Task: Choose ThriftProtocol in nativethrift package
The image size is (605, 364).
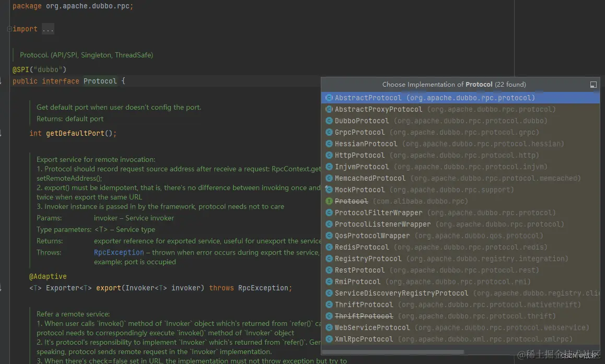Action: (x=460, y=304)
